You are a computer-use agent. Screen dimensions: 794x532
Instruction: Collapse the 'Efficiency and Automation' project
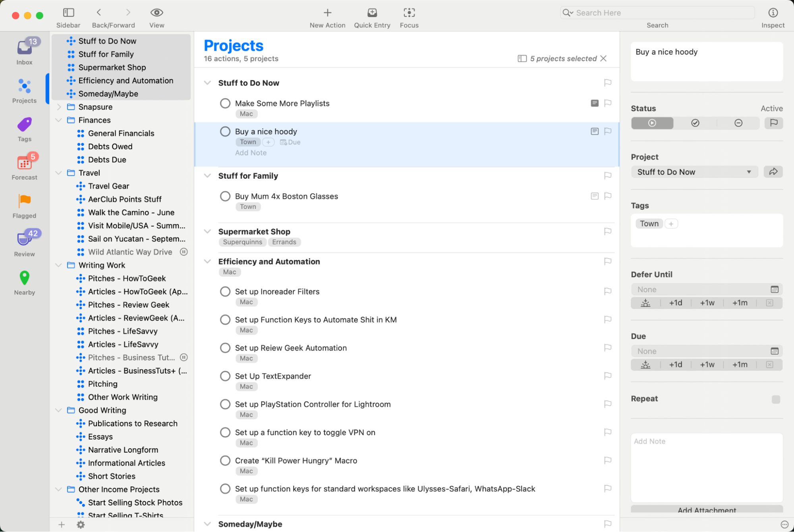(207, 261)
